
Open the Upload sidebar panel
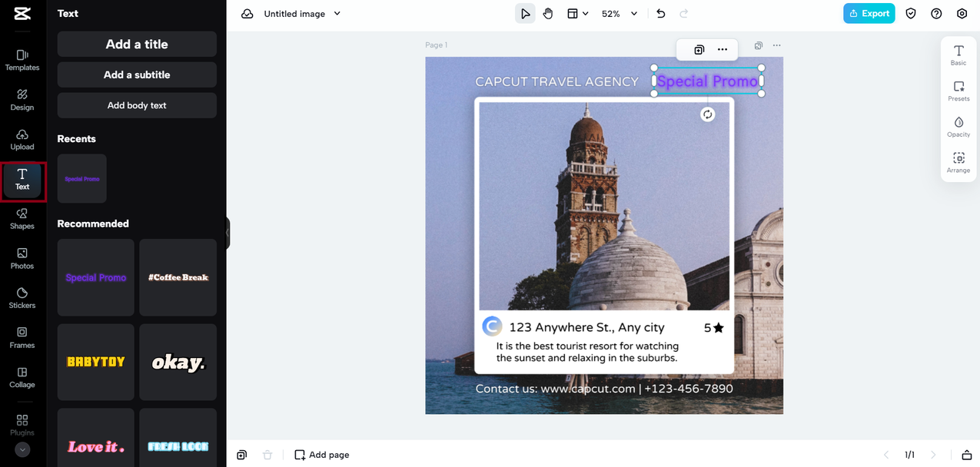(22, 139)
